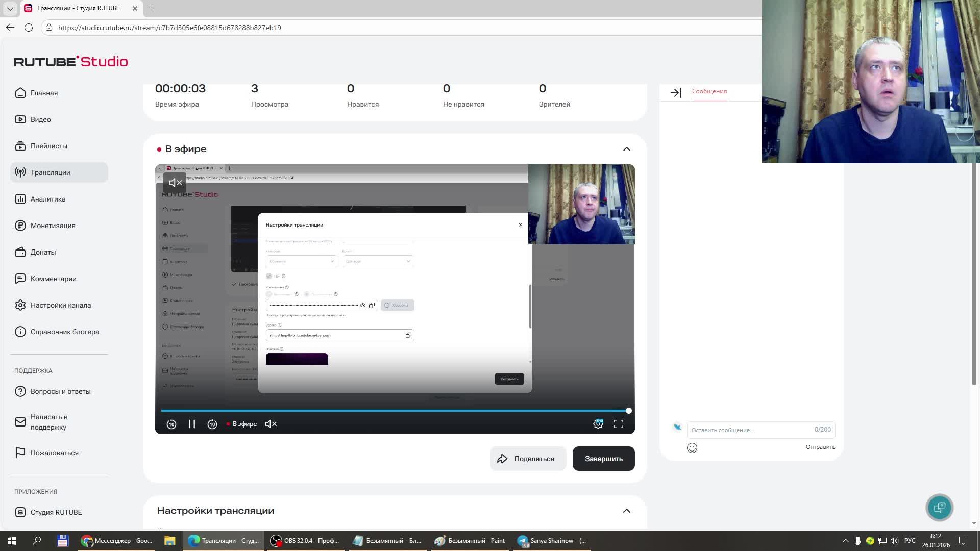Click the Поделиться button
Viewport: 980px width, 551px height.
(x=528, y=459)
